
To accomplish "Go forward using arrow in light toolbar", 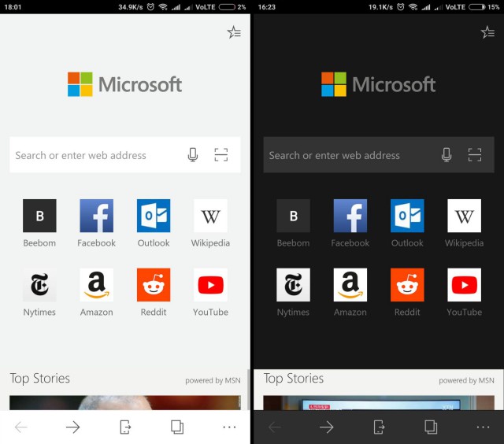I will pos(73,427).
